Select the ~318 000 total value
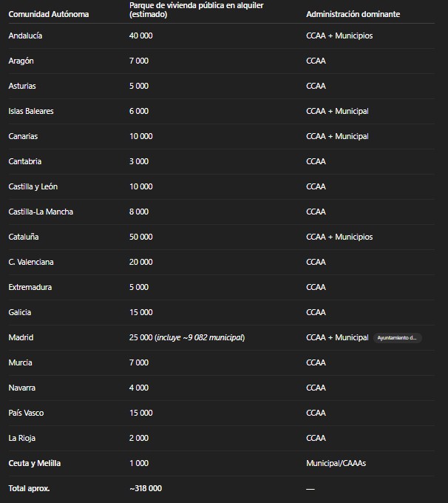Viewport: 448px width, 503px height. click(x=145, y=488)
